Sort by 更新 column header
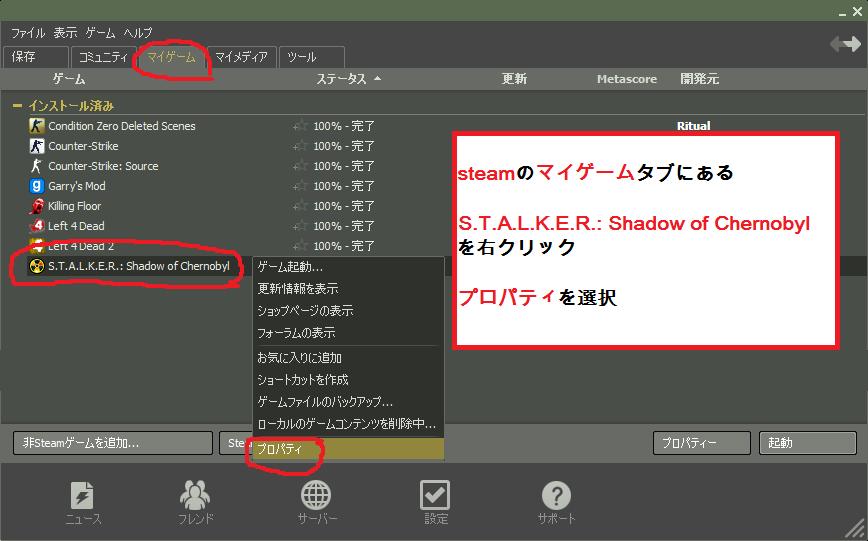Viewport: 868px width, 541px height. tap(514, 79)
